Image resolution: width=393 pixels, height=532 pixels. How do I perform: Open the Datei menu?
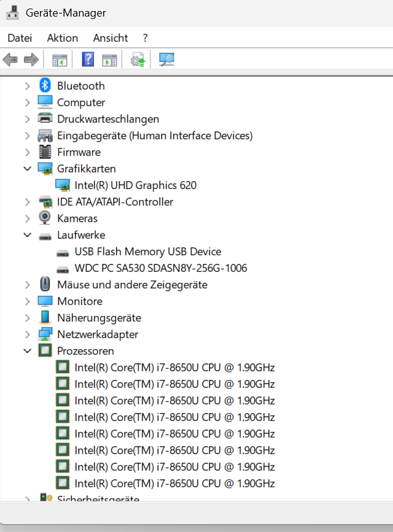pos(20,38)
